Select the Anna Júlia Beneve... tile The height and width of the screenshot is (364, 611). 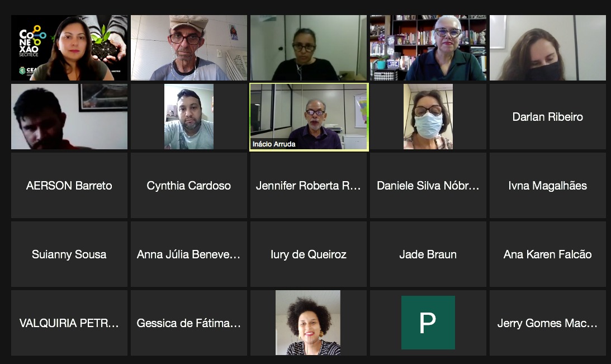coord(189,254)
